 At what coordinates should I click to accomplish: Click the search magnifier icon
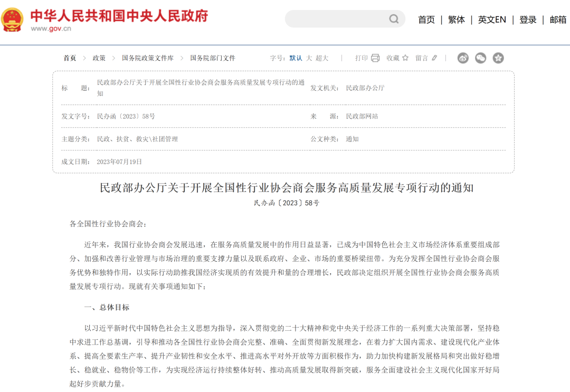[x=394, y=19]
